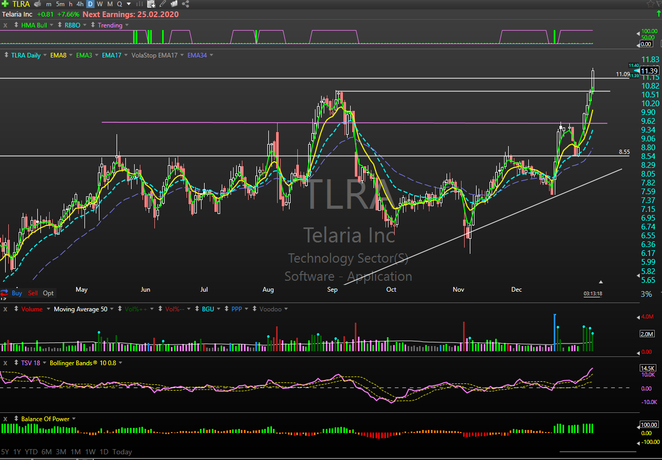The image size is (662, 460).
Task: Click the trade arrows icon beside Buy
Action: point(4,293)
